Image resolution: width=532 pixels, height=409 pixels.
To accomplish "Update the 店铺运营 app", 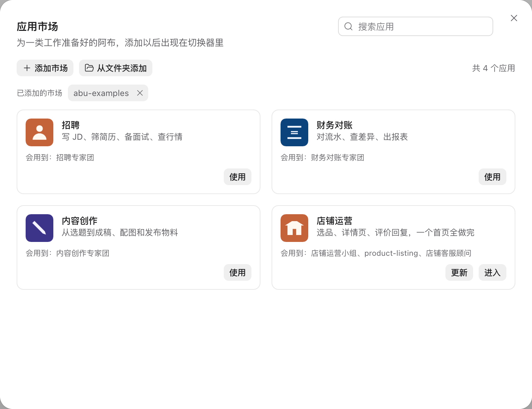I will point(459,272).
